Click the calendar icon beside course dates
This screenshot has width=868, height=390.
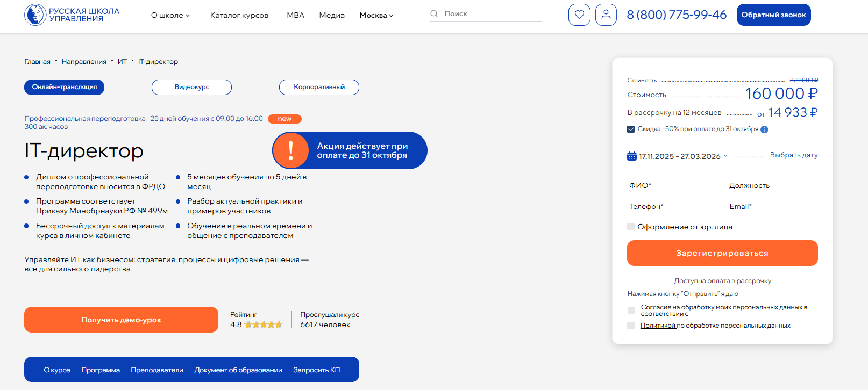[x=632, y=156]
